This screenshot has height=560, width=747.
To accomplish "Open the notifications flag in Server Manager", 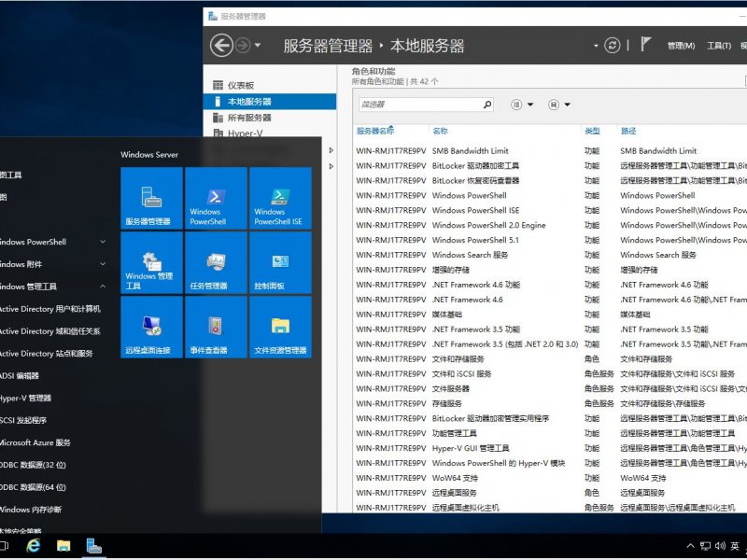I will pos(645,44).
